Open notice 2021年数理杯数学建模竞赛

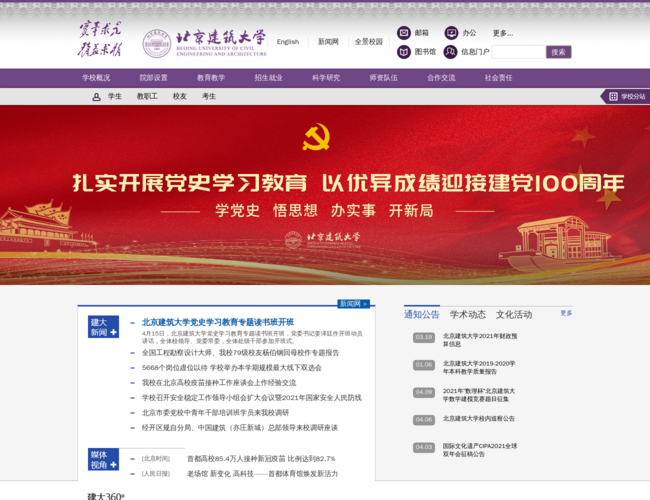pyautogui.click(x=479, y=395)
